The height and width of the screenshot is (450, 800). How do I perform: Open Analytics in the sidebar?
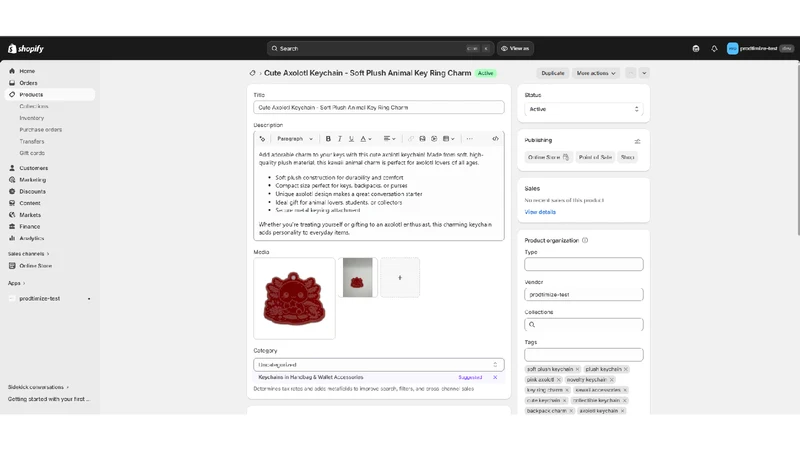coord(32,238)
